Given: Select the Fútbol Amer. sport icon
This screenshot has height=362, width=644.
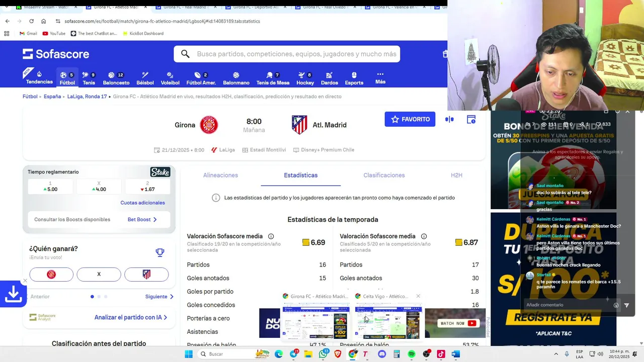Looking at the screenshot, I should [x=201, y=78].
